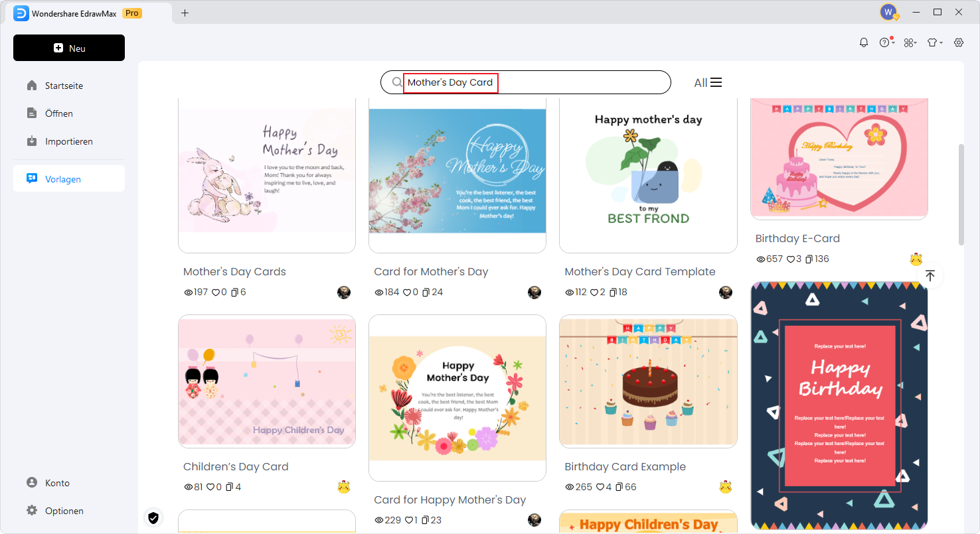Image resolution: width=980 pixels, height=534 pixels.
Task: Click the Neu button
Action: click(69, 48)
